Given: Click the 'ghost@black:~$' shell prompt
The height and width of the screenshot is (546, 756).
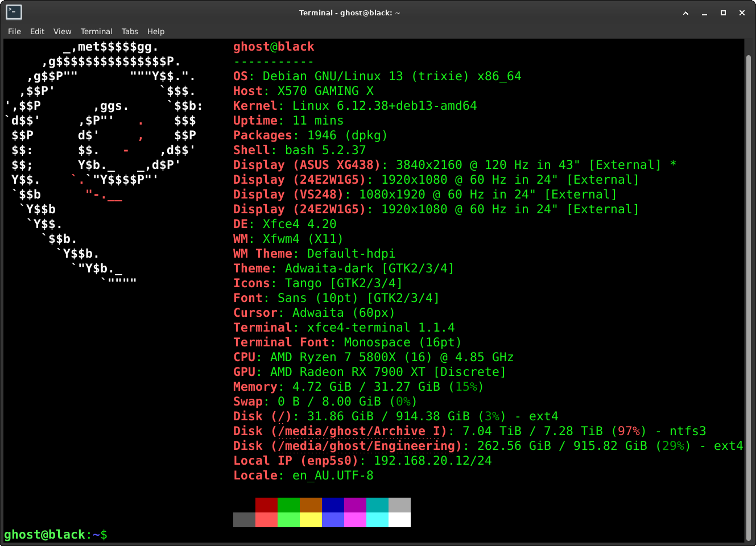Looking at the screenshot, I should (56, 535).
